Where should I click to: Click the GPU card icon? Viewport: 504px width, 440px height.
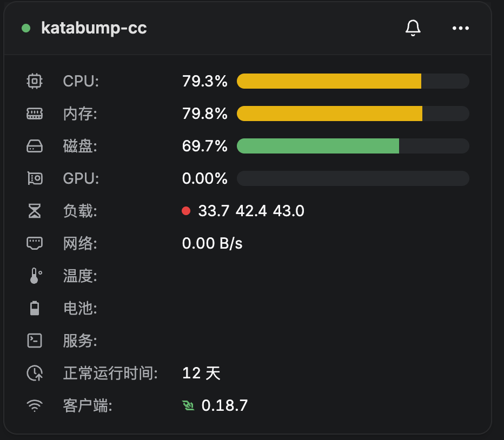click(35, 178)
